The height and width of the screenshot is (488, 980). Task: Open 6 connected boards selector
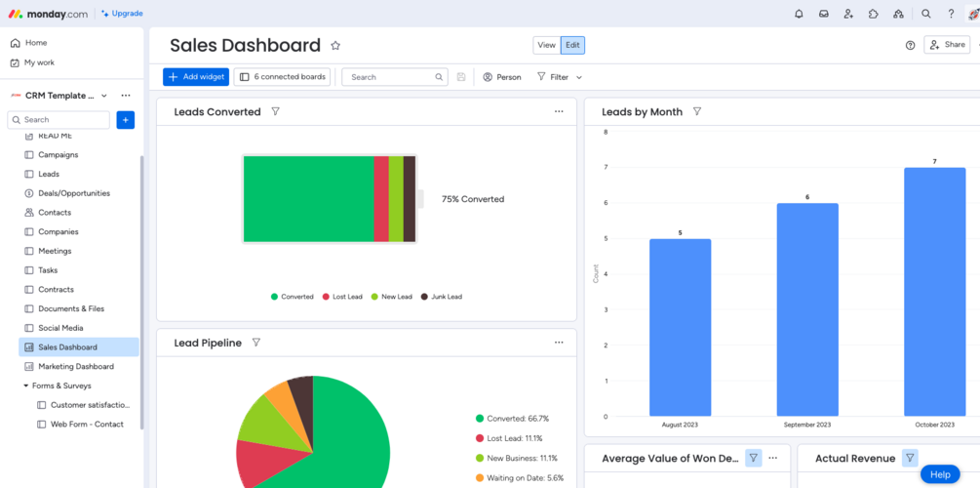pos(282,77)
